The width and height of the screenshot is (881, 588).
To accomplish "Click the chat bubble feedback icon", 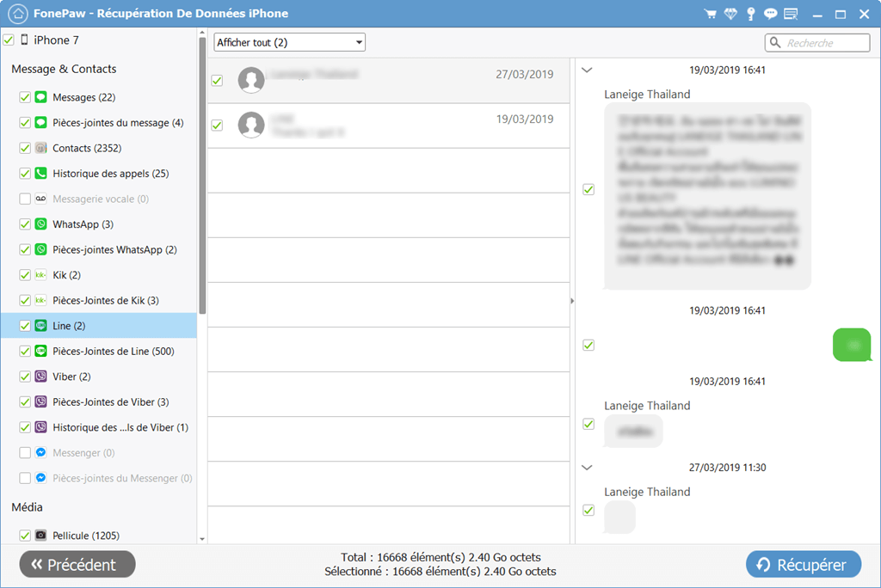I will tap(770, 14).
